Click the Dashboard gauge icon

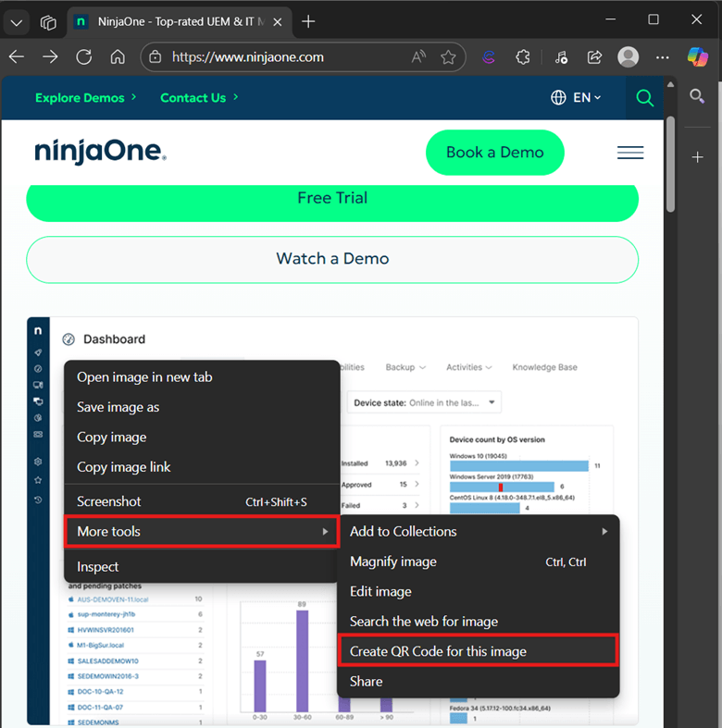click(68, 339)
